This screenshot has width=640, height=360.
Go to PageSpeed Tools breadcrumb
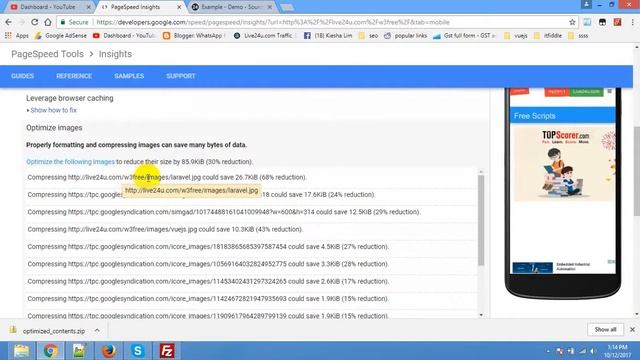point(47,54)
